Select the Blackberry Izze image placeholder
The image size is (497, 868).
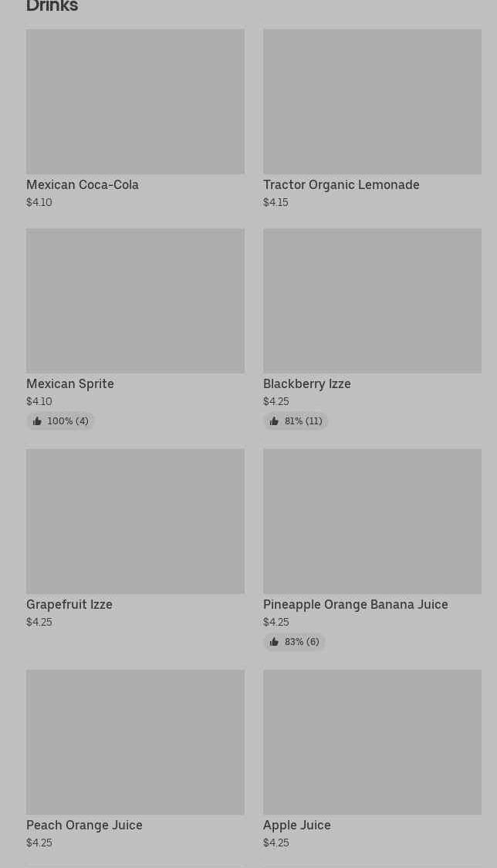(372, 301)
